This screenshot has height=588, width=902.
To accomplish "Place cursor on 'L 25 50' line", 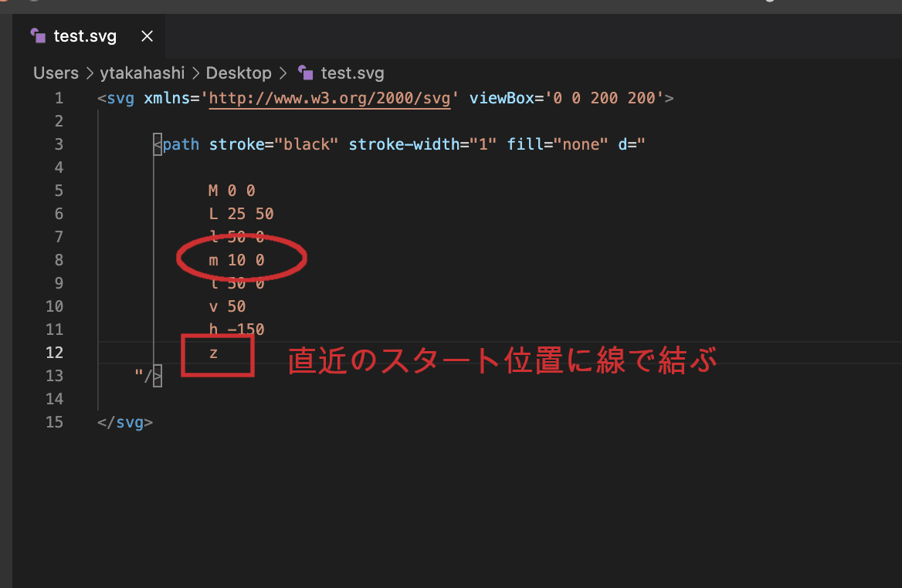I will (x=241, y=214).
